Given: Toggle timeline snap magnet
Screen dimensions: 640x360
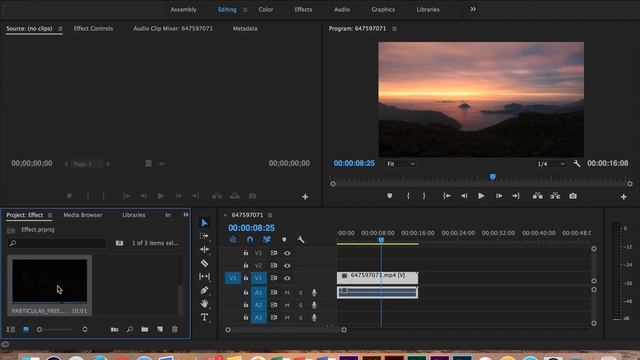Looking at the screenshot, I should point(250,240).
